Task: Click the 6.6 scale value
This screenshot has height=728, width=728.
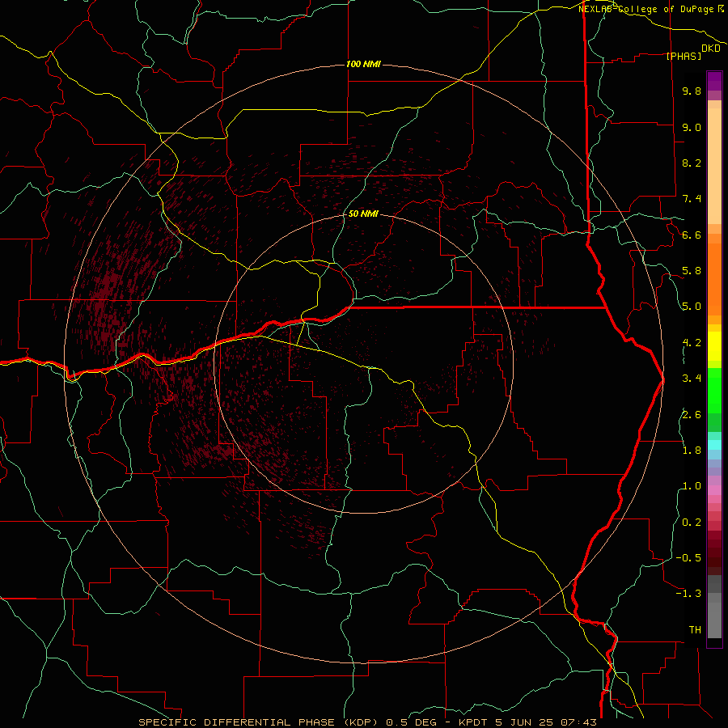Action: (692, 235)
